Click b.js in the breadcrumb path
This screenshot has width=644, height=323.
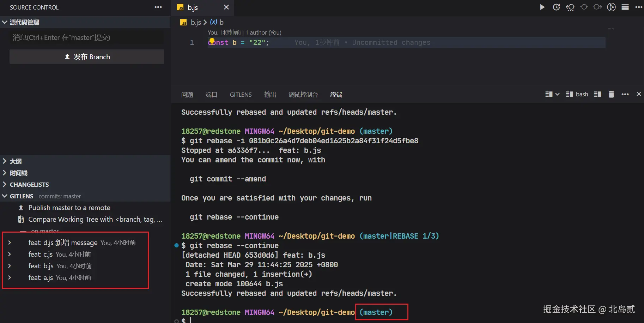(196, 22)
